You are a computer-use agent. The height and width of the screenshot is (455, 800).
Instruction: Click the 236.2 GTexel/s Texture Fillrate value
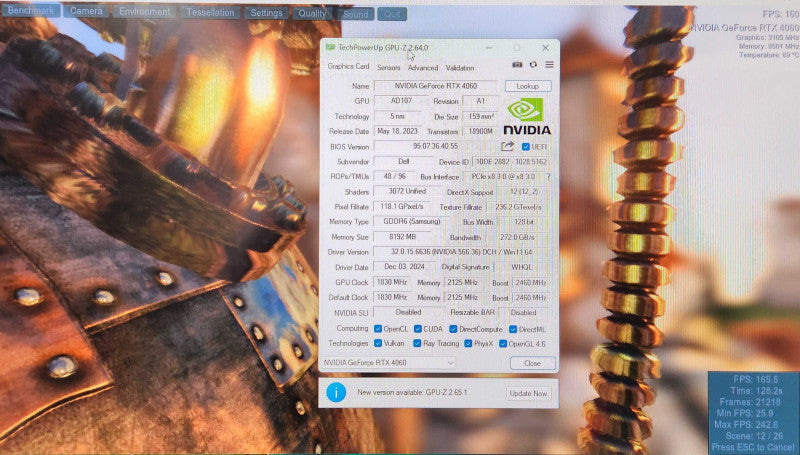point(518,207)
